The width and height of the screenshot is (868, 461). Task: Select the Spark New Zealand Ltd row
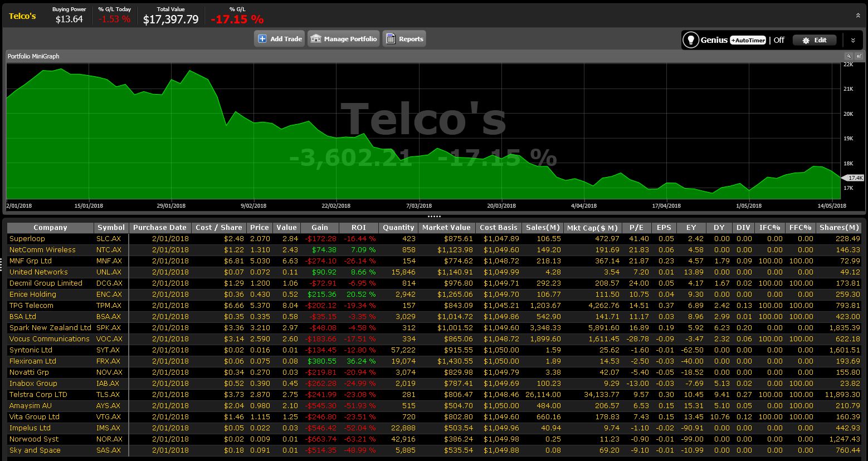coord(435,327)
